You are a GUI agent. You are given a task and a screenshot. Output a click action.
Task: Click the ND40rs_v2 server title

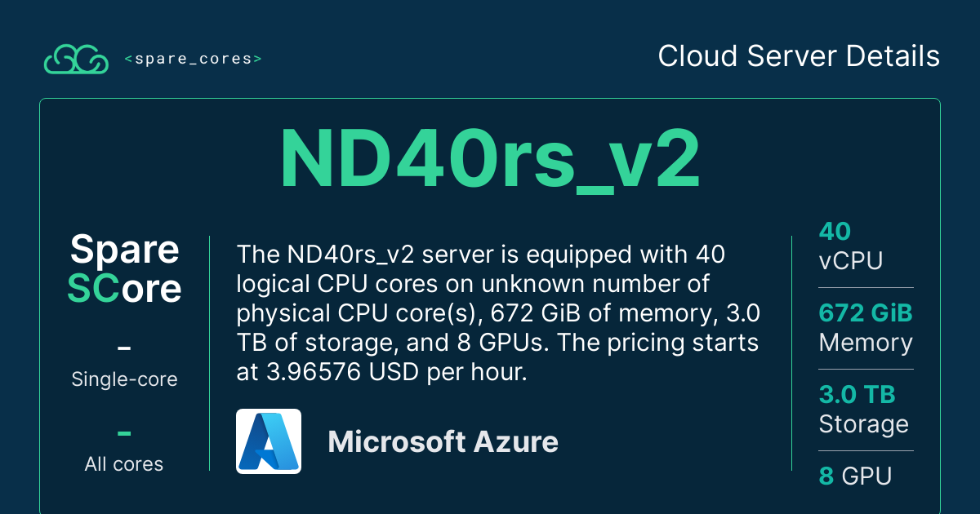[x=490, y=159]
